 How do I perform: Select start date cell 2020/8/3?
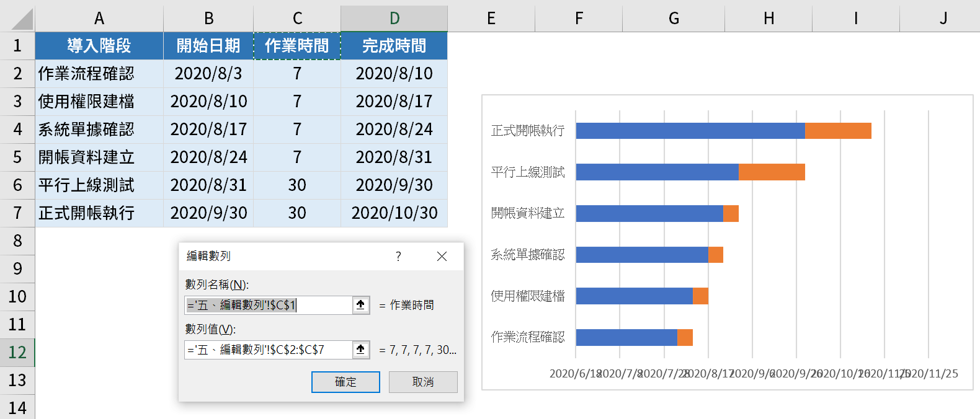coord(208,74)
